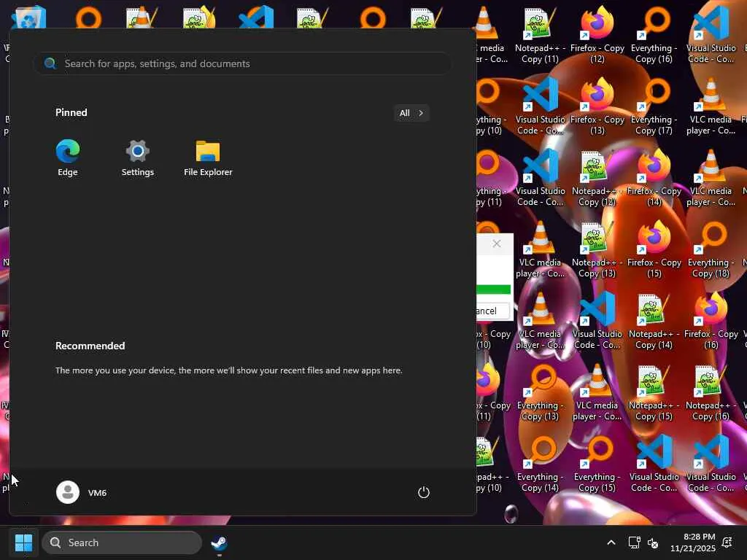747x560 pixels.
Task: Select Everything - Copy (18) desktop shortcut
Action: tap(711, 249)
